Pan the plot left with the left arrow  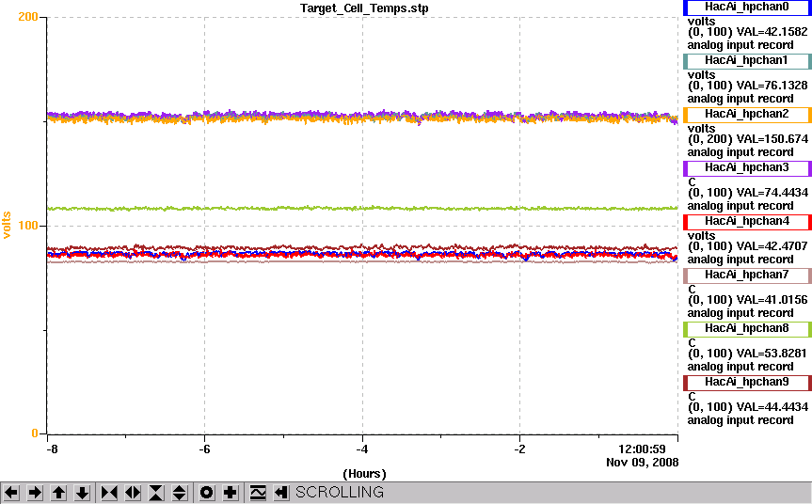pyautogui.click(x=11, y=493)
